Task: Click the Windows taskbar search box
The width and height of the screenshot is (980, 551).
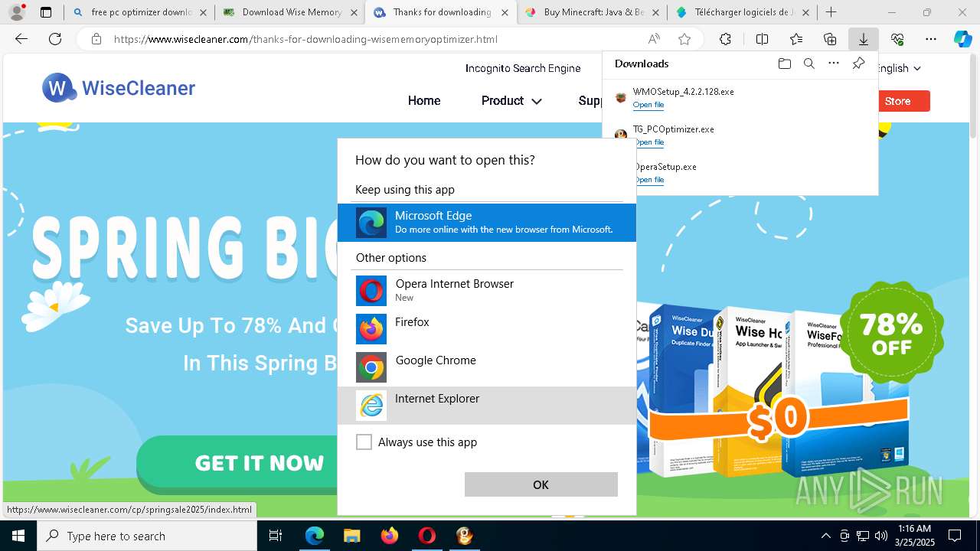Action: [147, 536]
